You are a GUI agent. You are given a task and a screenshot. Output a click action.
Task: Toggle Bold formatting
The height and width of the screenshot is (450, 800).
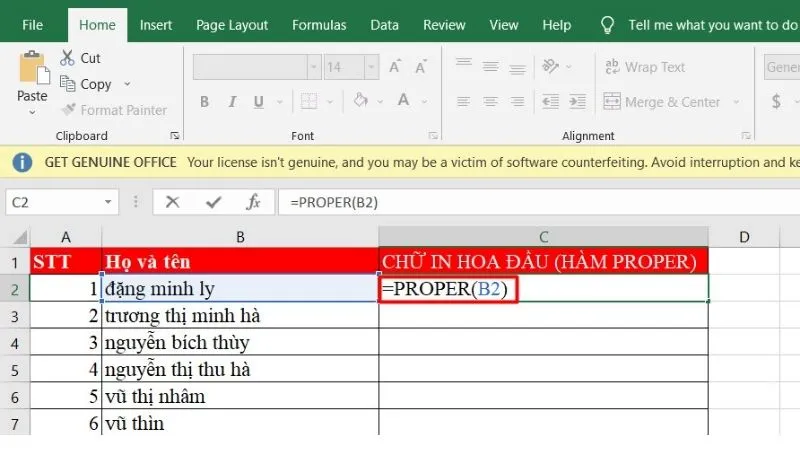[204, 102]
